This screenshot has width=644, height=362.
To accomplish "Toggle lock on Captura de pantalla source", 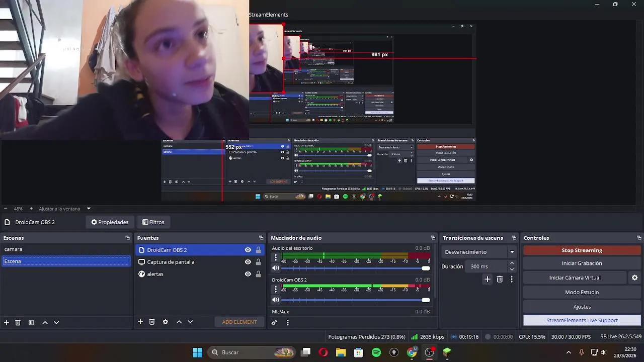I will point(258,262).
